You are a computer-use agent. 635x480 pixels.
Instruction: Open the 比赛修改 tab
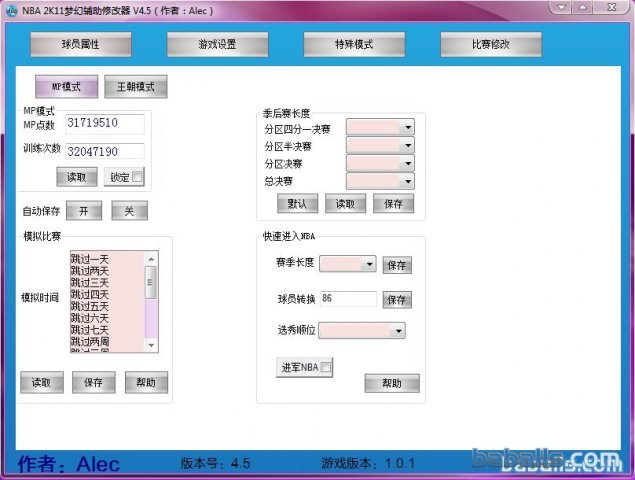pyautogui.click(x=490, y=45)
